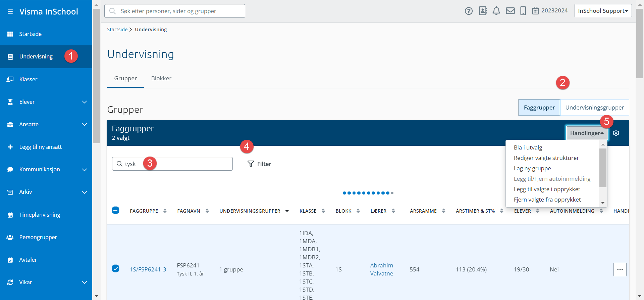Sort by BLOKK column
This screenshot has height=300, width=644.
click(347, 211)
